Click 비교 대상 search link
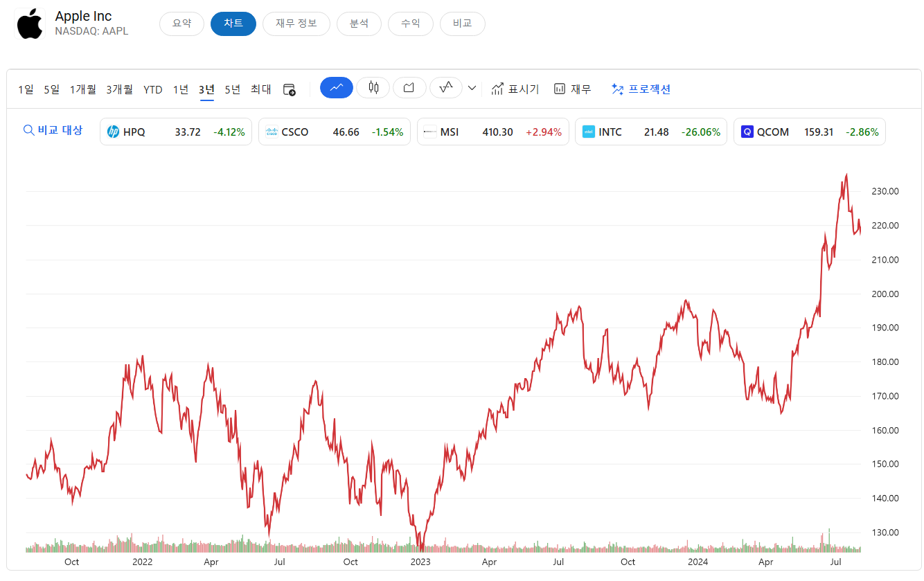924x581 pixels. pyautogui.click(x=53, y=130)
